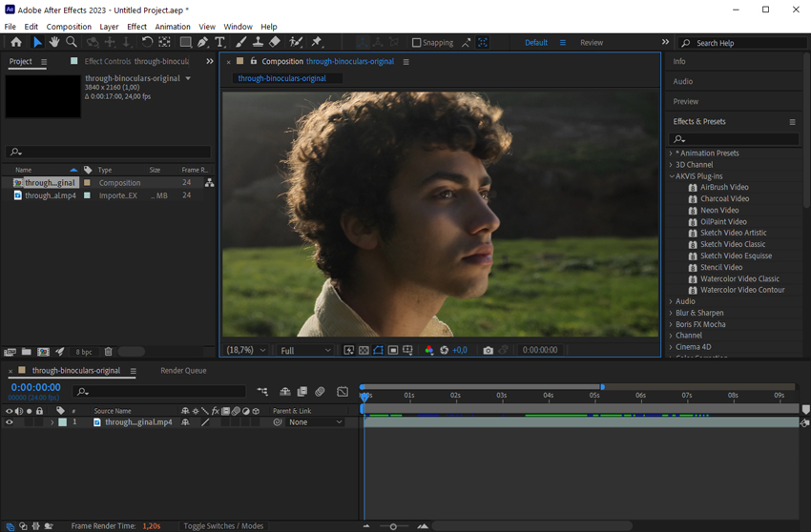Select the Eraser tool

click(275, 42)
